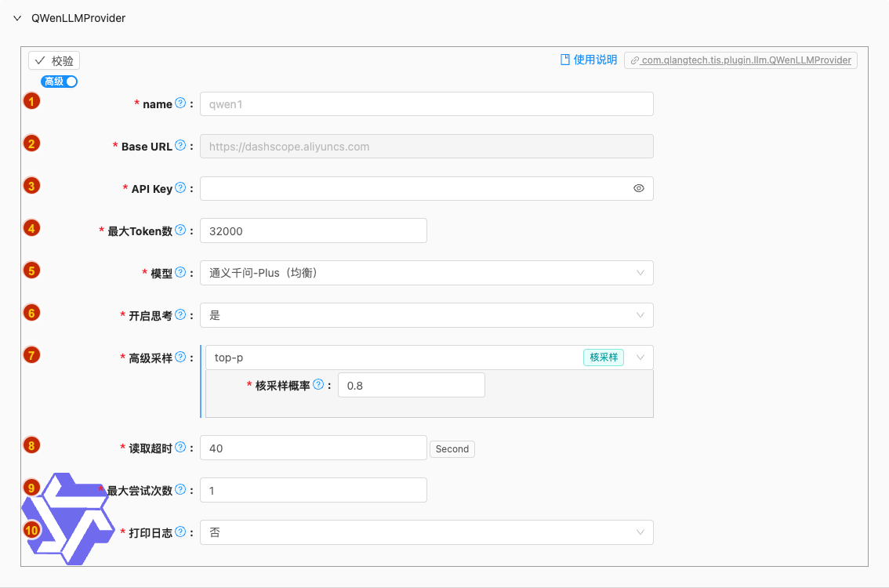Click help icon for 最大Token数

coord(180,230)
